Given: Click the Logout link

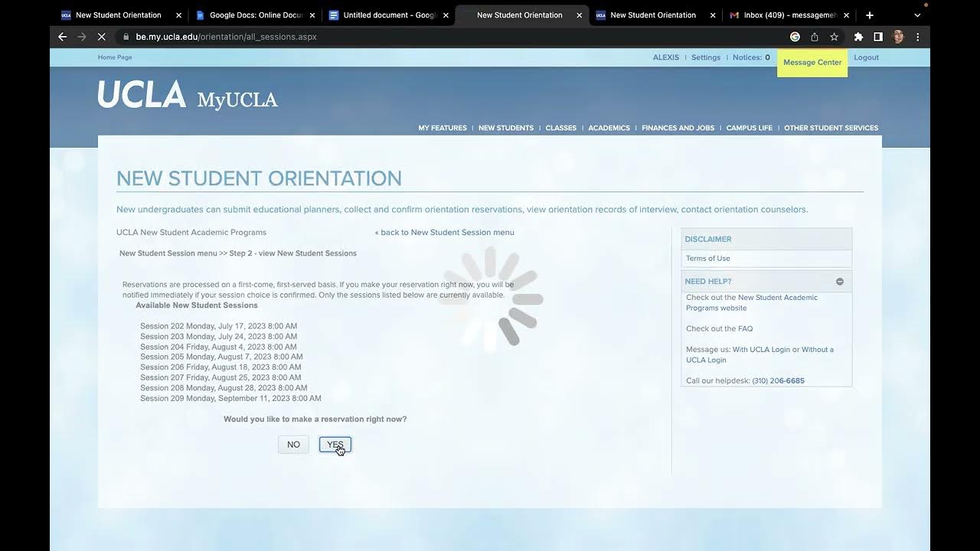Looking at the screenshot, I should [x=867, y=57].
